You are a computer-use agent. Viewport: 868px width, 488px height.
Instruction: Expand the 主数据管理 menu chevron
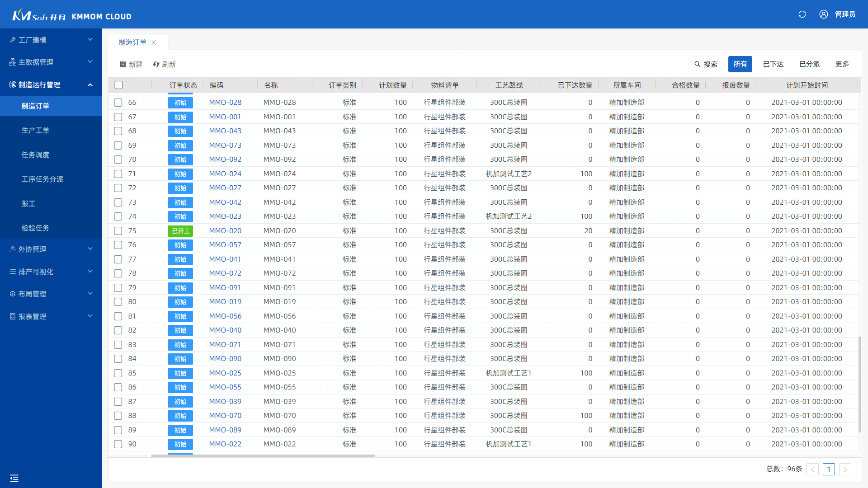(90, 62)
